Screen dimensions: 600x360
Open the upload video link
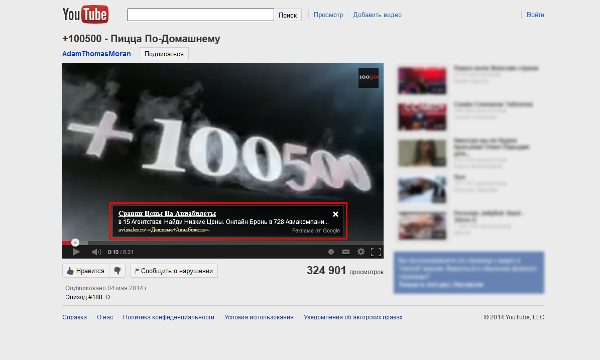[x=377, y=15]
